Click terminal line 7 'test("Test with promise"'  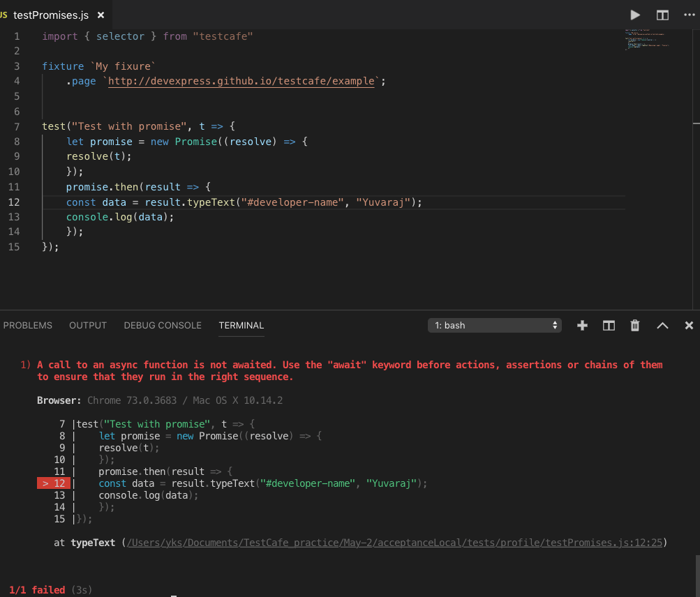click(143, 424)
